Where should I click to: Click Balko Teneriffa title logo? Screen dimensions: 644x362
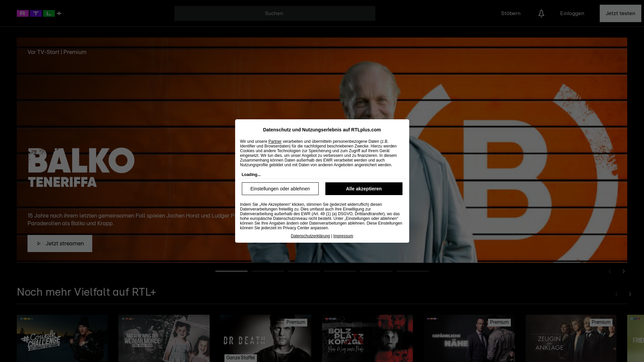click(x=81, y=167)
